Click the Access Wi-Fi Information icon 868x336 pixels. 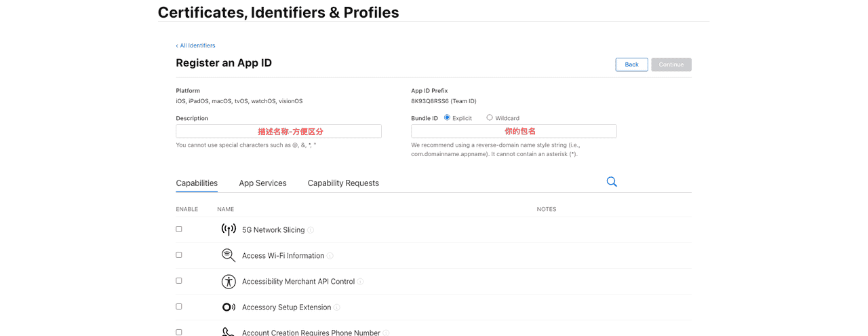coord(229,255)
